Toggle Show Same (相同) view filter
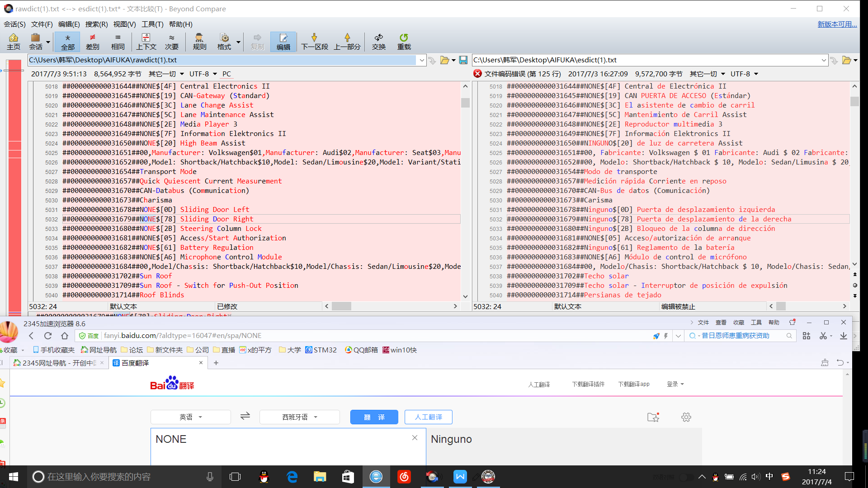The height and width of the screenshot is (488, 868). 118,42
